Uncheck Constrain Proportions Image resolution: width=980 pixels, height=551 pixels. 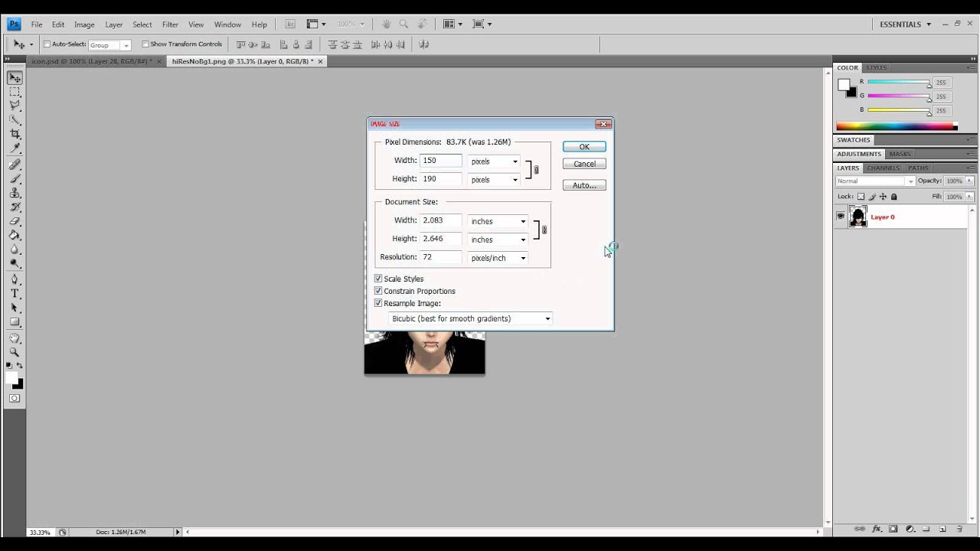377,291
